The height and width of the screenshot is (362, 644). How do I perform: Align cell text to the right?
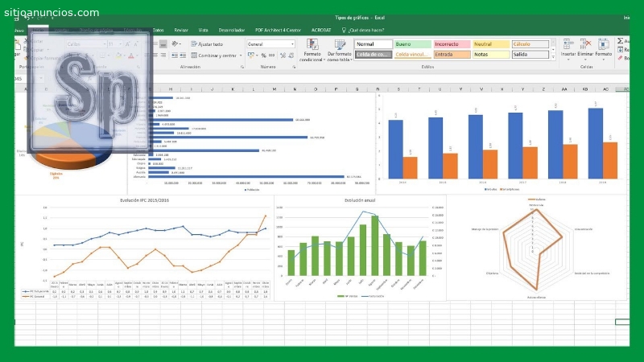click(x=163, y=55)
